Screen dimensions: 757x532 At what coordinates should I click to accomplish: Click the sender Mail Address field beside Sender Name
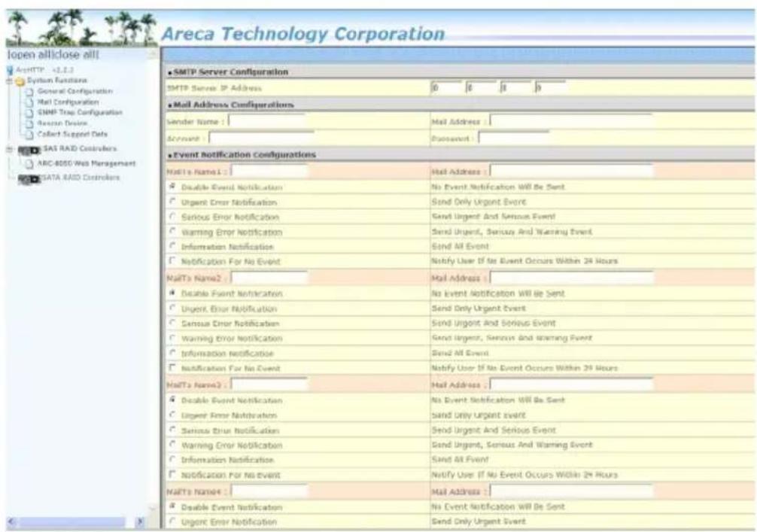tap(572, 120)
